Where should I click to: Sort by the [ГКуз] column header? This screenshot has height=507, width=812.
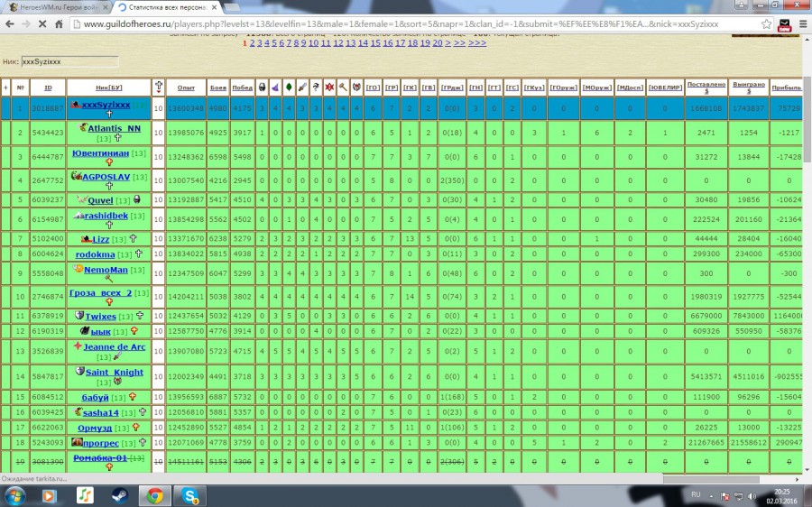coord(534,88)
